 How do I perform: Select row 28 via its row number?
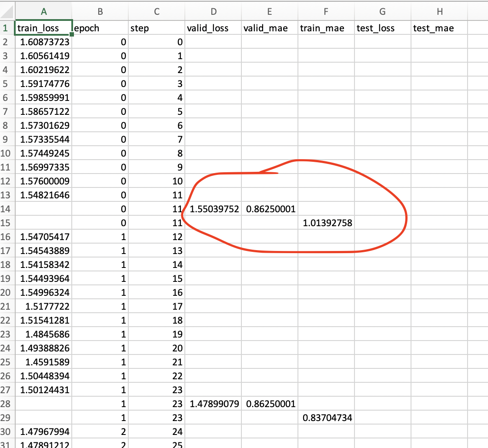pyautogui.click(x=7, y=404)
